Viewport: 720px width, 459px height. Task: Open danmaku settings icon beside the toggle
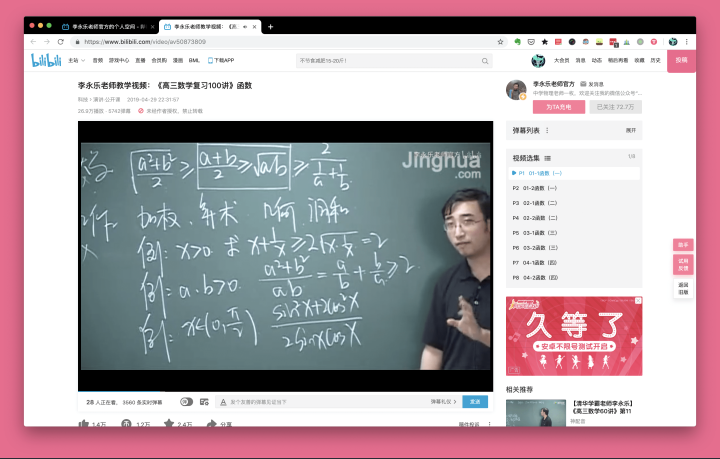point(204,402)
